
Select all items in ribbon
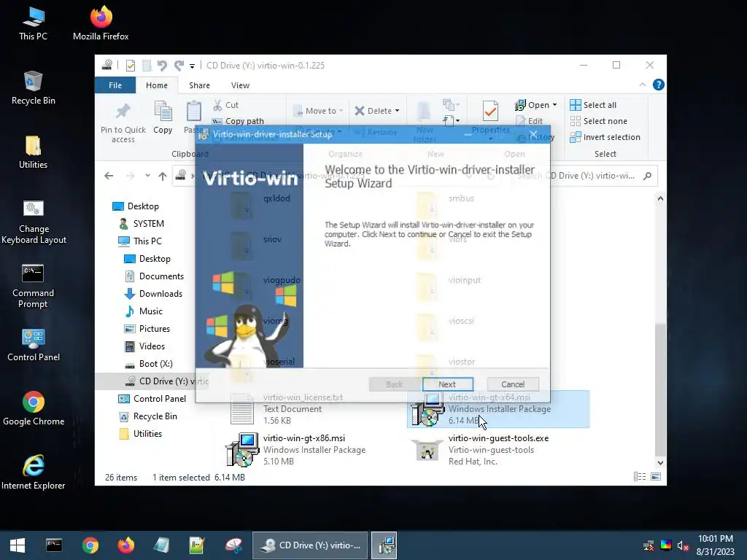point(593,105)
